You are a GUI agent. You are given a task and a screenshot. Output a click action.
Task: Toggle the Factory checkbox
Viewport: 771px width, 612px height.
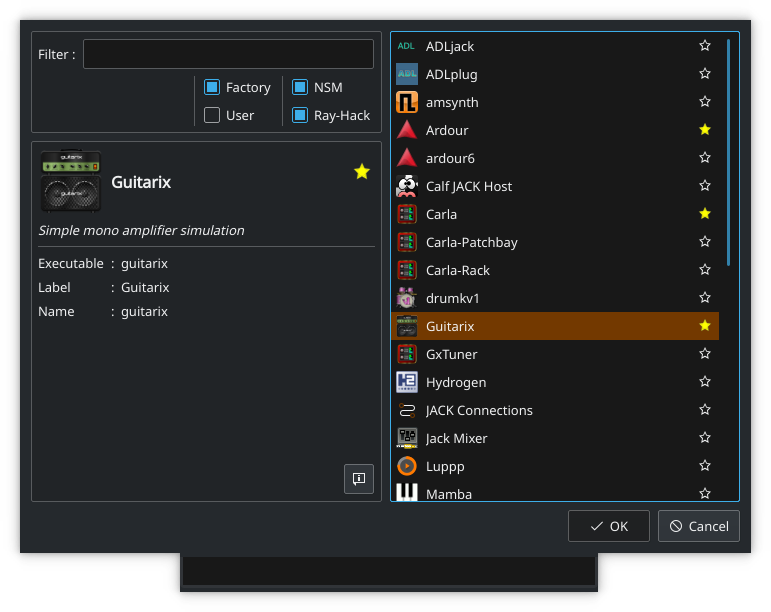coord(212,87)
